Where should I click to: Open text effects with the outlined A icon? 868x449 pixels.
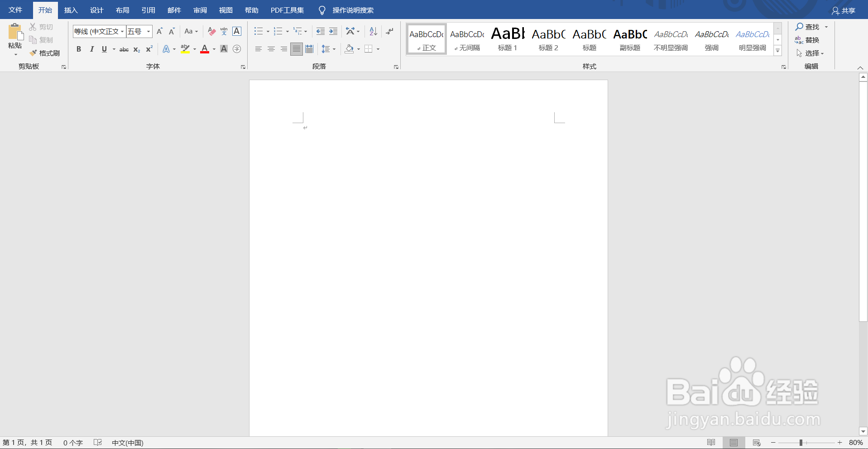[166, 49]
